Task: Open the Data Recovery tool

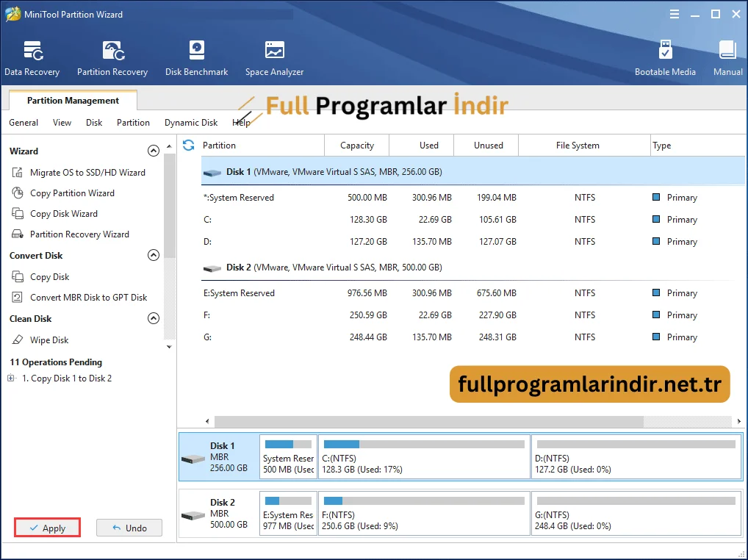Action: click(x=32, y=58)
